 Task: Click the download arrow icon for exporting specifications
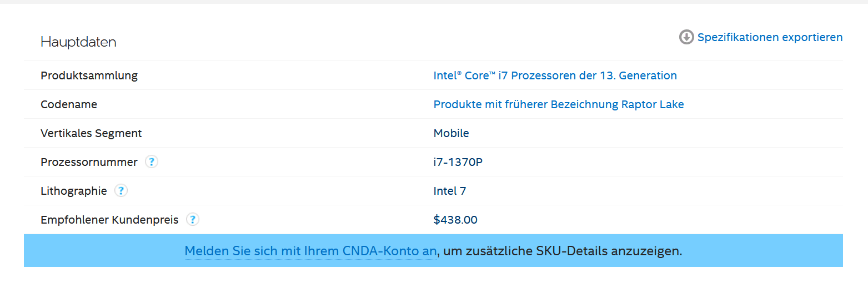pos(686,37)
